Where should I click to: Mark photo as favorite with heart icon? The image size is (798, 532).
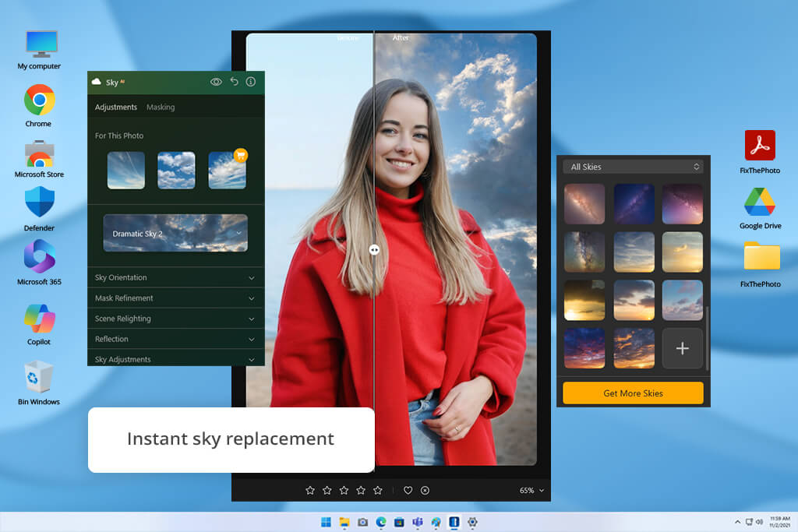(408, 490)
